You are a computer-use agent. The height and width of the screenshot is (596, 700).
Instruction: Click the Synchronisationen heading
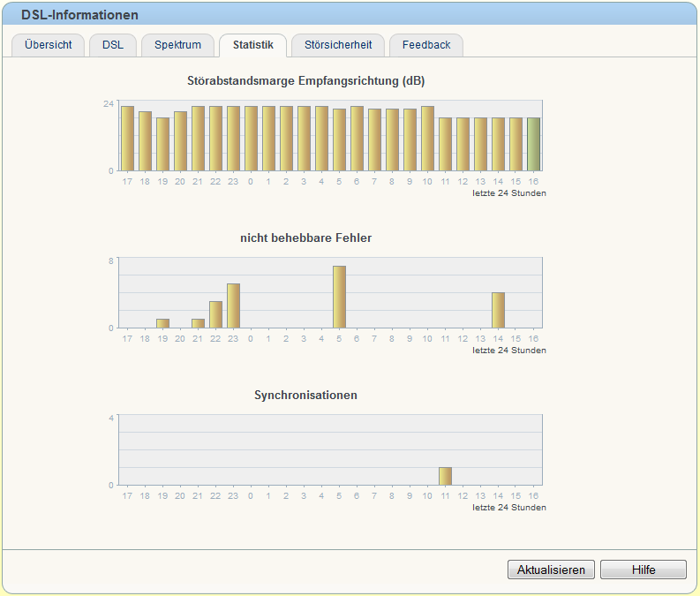pyautogui.click(x=305, y=395)
